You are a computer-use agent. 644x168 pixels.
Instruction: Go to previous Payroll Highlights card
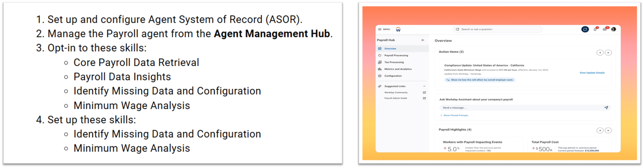[x=600, y=130]
